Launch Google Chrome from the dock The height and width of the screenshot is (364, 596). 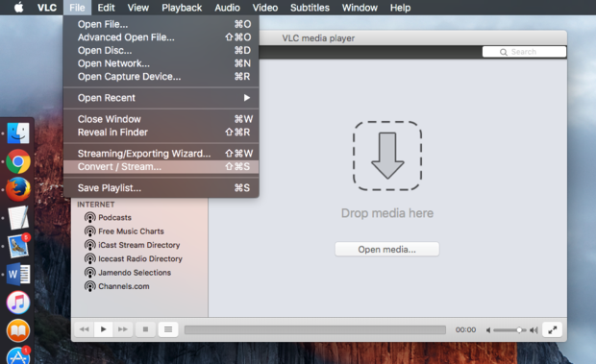pos(18,161)
